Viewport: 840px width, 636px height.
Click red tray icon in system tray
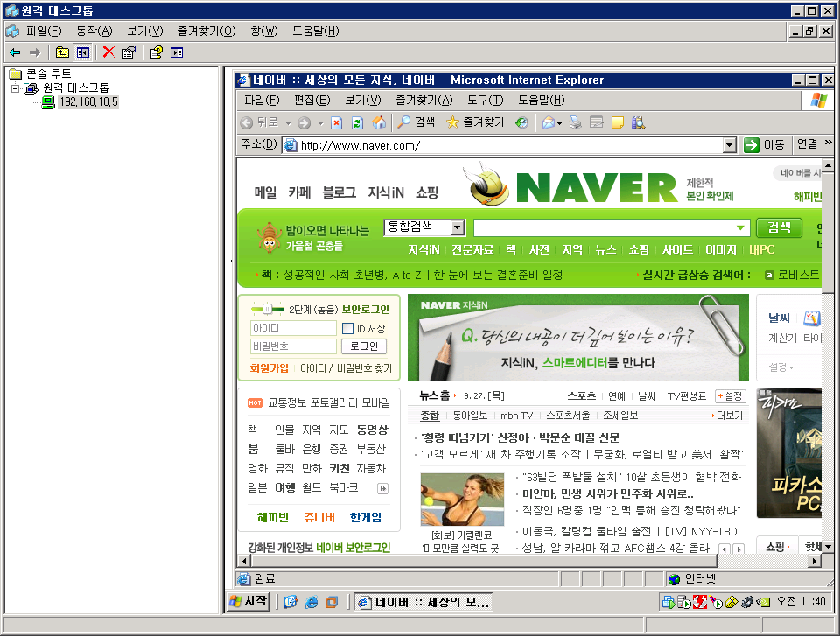[700, 602]
